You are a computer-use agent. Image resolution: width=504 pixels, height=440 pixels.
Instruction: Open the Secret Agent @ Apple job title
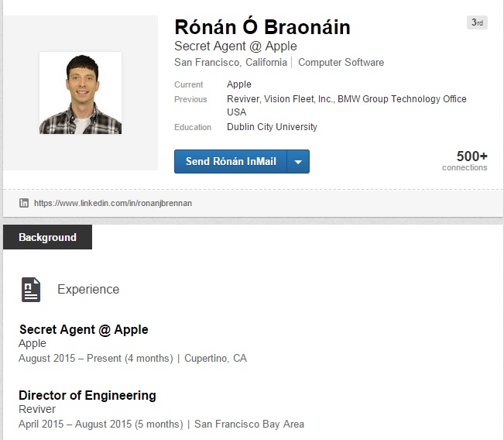click(84, 330)
